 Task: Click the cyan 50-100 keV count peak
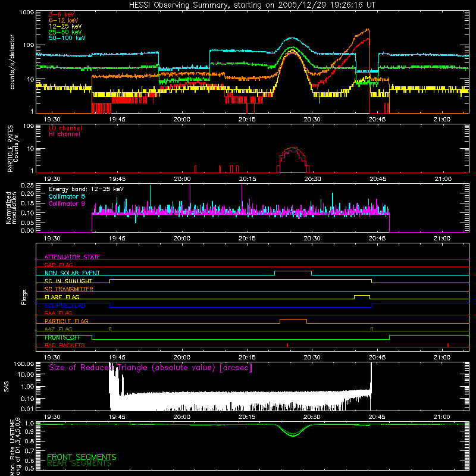[x=292, y=38]
